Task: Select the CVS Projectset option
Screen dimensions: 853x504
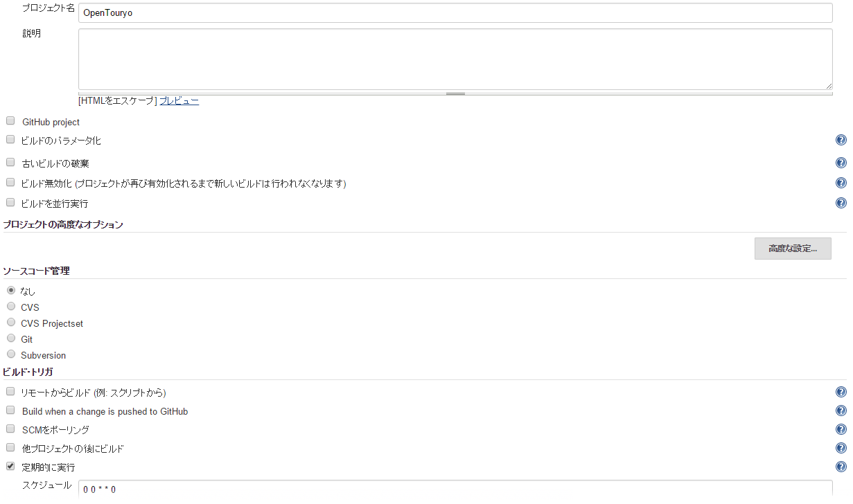Action: tap(11, 323)
